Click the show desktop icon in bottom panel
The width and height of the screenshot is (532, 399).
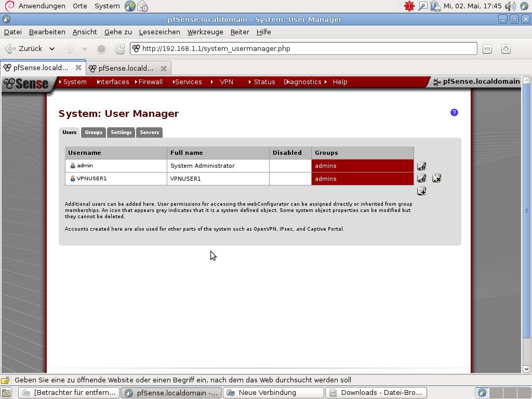coord(6,393)
